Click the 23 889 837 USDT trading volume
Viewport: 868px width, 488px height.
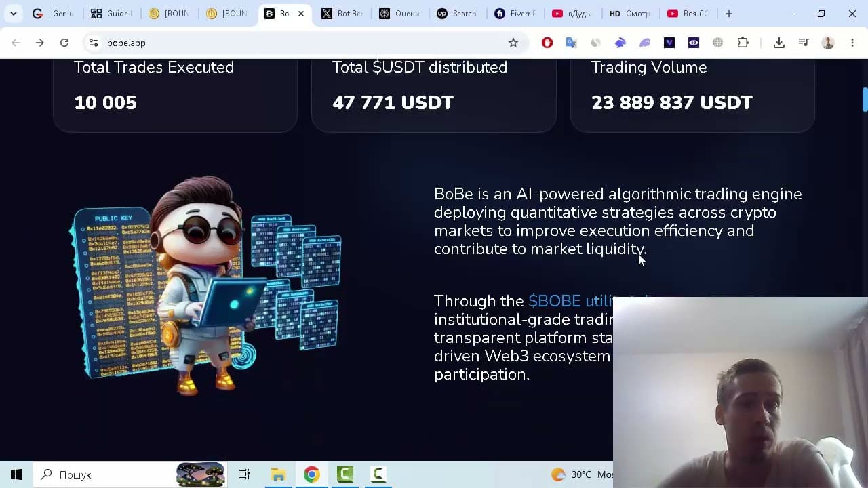click(x=672, y=102)
